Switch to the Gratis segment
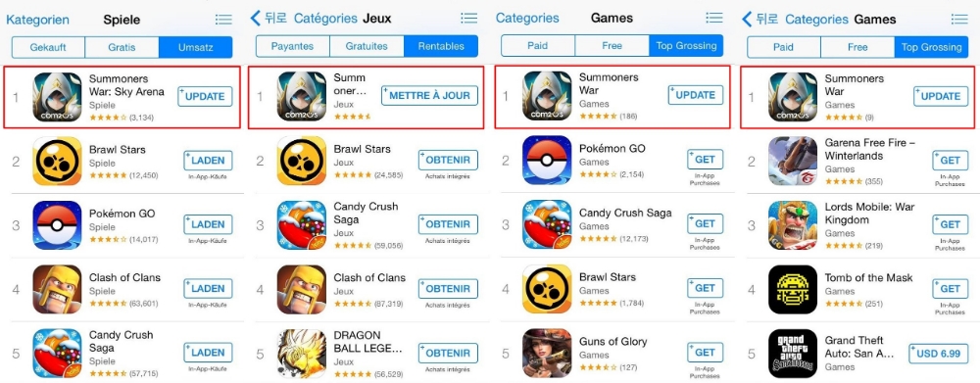The width and height of the screenshot is (980, 383). click(x=122, y=47)
